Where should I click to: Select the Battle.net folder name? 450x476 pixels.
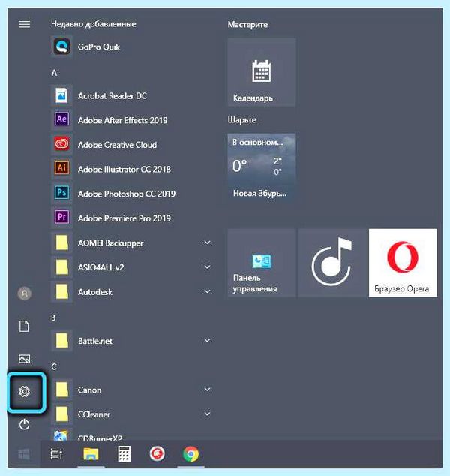click(95, 341)
